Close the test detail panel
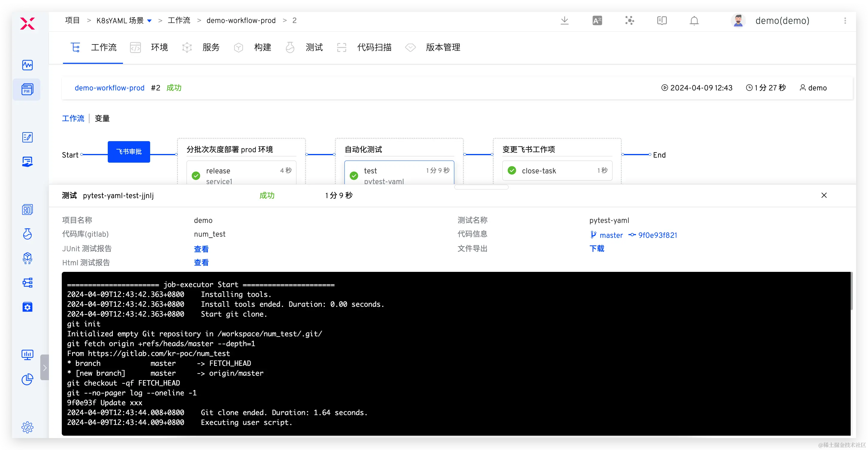 [824, 195]
